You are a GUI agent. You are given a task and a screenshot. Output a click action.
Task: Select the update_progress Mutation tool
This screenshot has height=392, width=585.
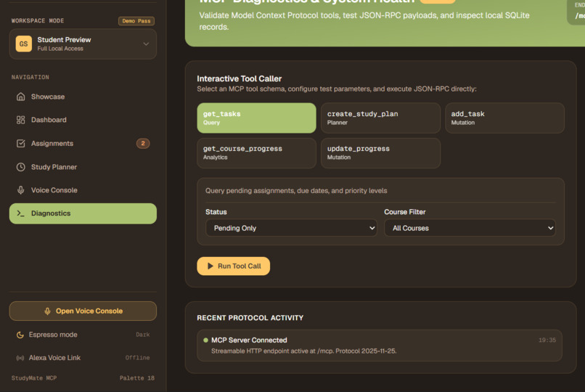tap(380, 153)
